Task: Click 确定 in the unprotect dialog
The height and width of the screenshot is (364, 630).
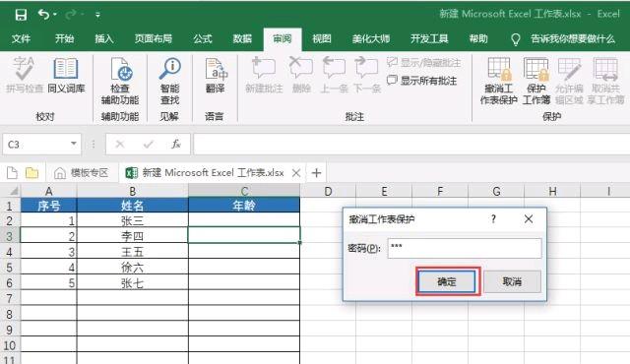Action: point(447,281)
